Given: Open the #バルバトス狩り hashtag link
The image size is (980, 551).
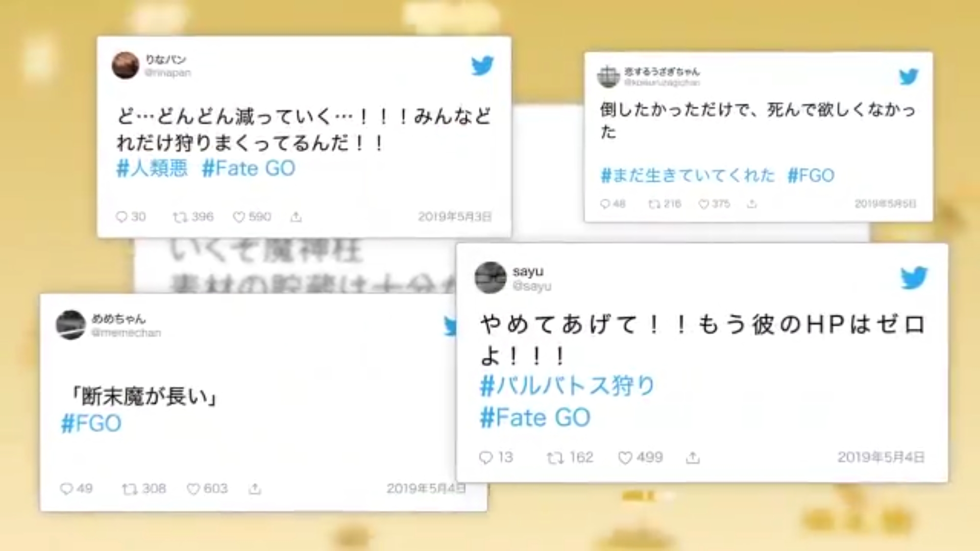Looking at the screenshot, I should pyautogui.click(x=567, y=385).
